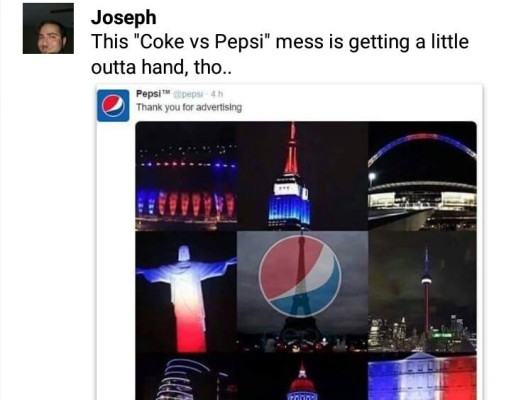
Task: Click the embedded Pepsi tweet card
Action: [x=289, y=242]
